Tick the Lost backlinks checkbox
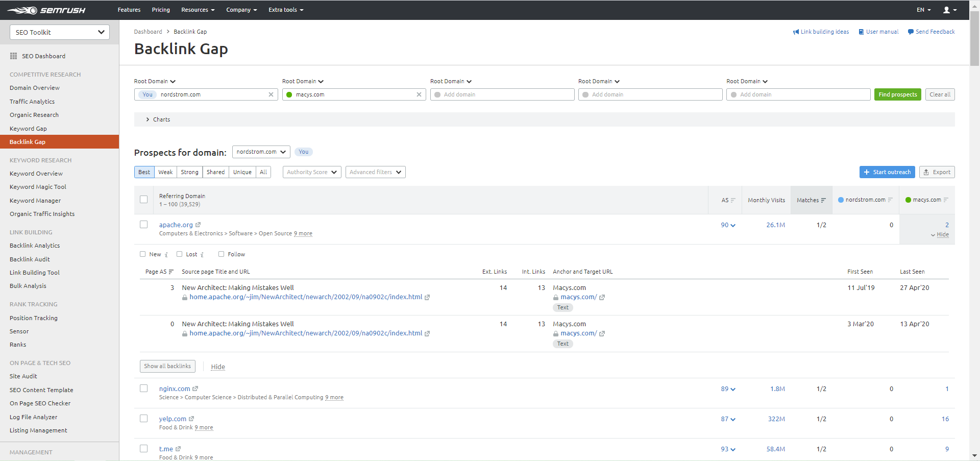 click(x=180, y=254)
